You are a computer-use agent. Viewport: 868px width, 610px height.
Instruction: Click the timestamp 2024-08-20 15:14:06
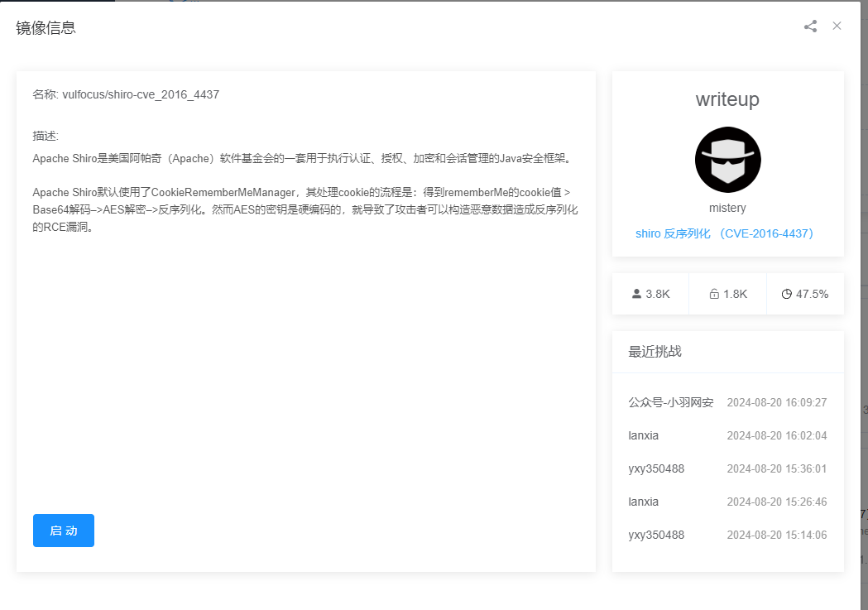(777, 535)
